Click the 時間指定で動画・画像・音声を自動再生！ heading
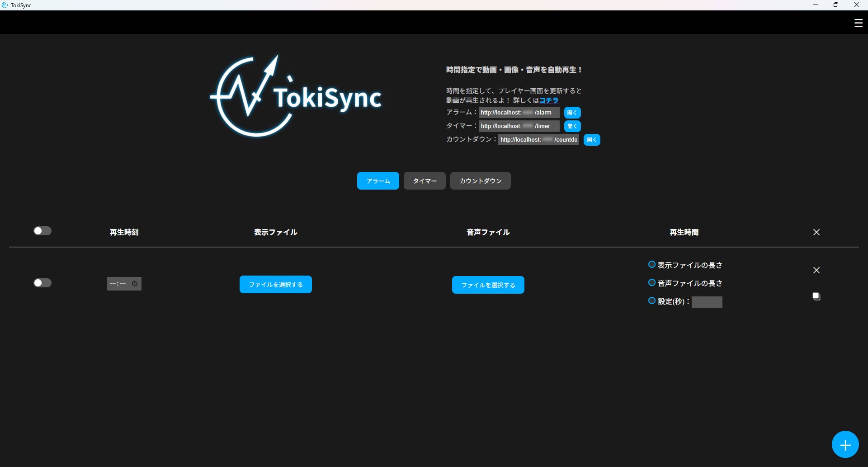868x467 pixels. tap(514, 70)
